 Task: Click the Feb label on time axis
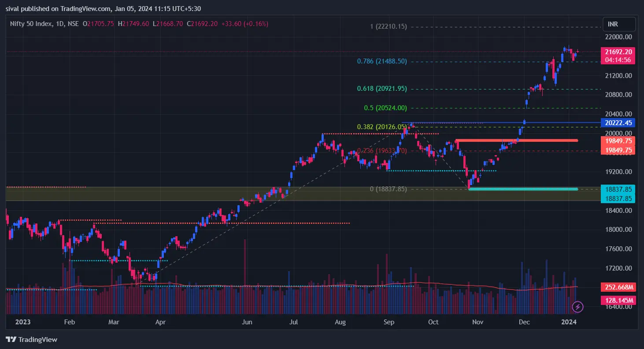[x=70, y=322]
